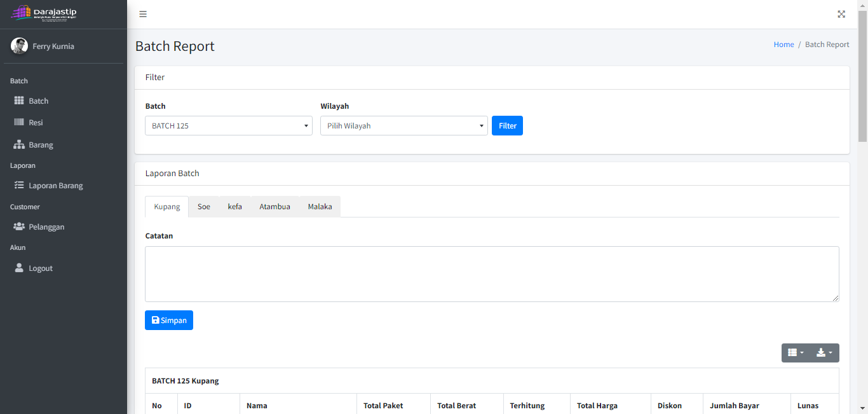868x414 pixels.
Task: Click the fullscreen expand icon
Action: click(x=841, y=14)
